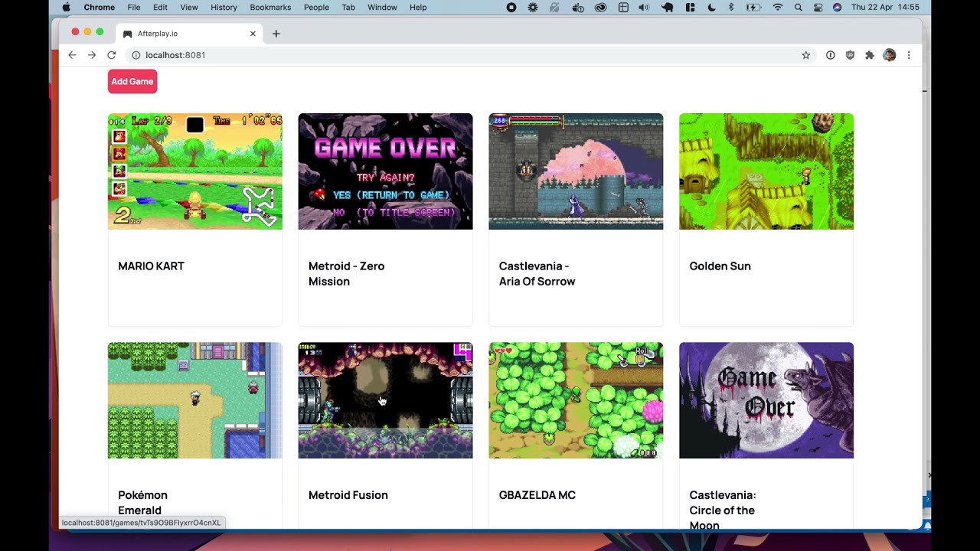Close the Afterplay.io tab
Image resolution: width=980 pixels, height=551 pixels.
253,34
